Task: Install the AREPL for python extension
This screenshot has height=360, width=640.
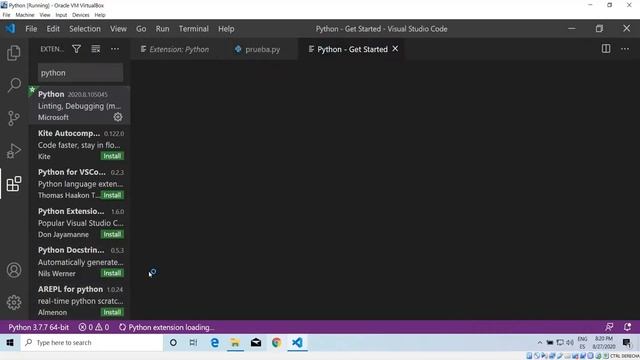Action: (x=112, y=312)
